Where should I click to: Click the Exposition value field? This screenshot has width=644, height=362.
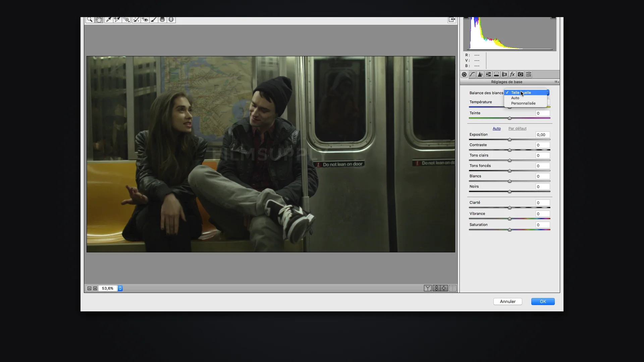(543, 135)
